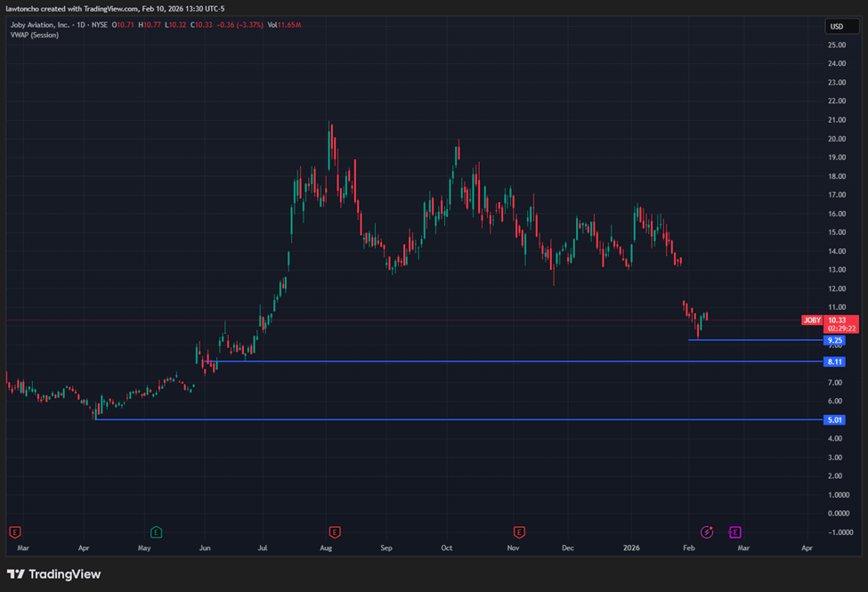Open the red earnings marker at August
This screenshot has width=868, height=592.
(335, 532)
